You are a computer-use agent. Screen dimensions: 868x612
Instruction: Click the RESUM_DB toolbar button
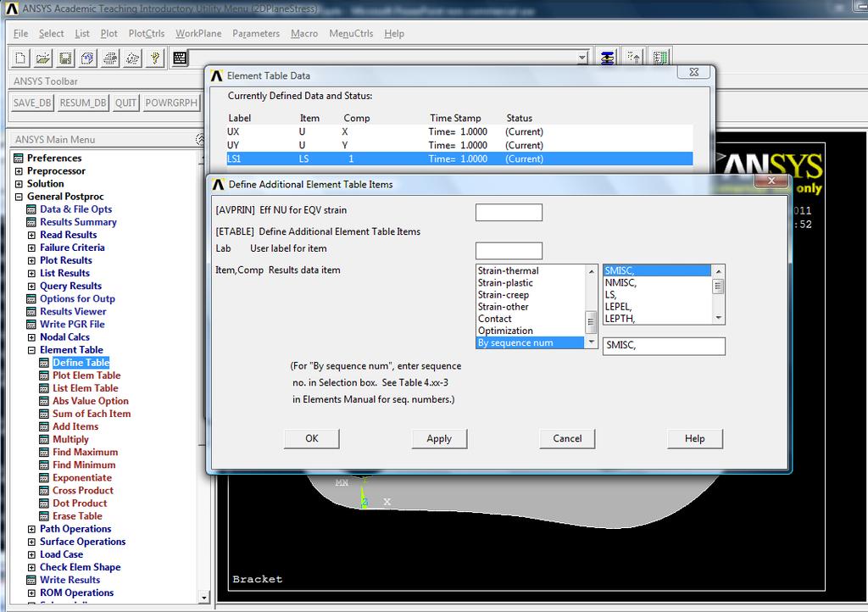(x=83, y=103)
